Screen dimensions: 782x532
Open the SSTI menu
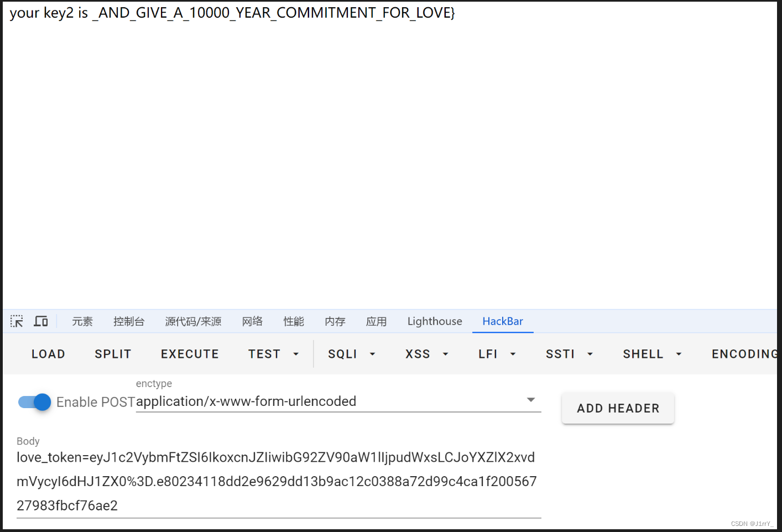tap(569, 354)
